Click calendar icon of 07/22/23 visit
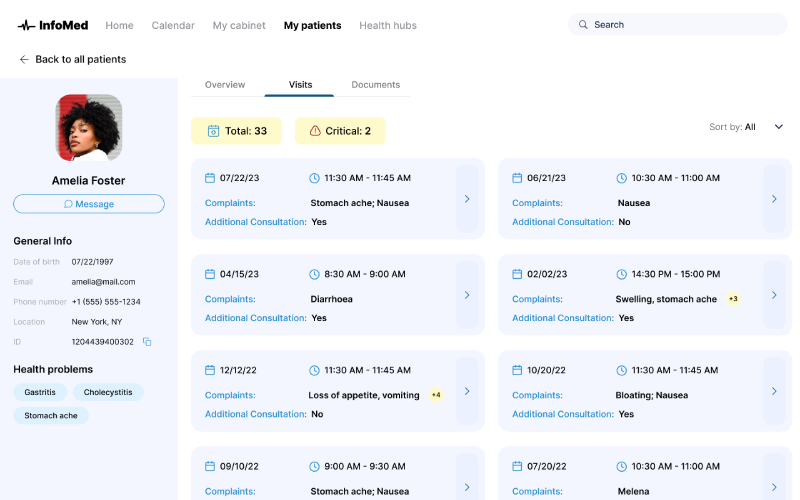Viewport: 800px width, 500px height. point(210,178)
